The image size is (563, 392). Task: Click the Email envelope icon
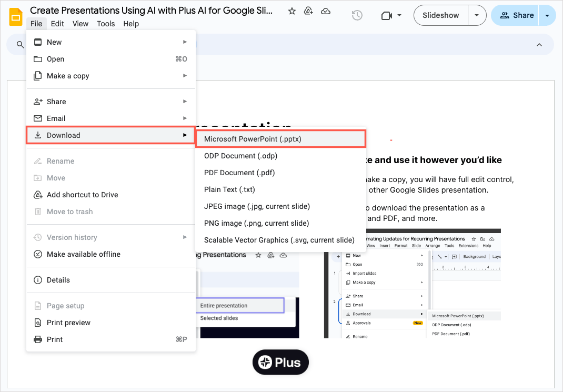coord(38,118)
